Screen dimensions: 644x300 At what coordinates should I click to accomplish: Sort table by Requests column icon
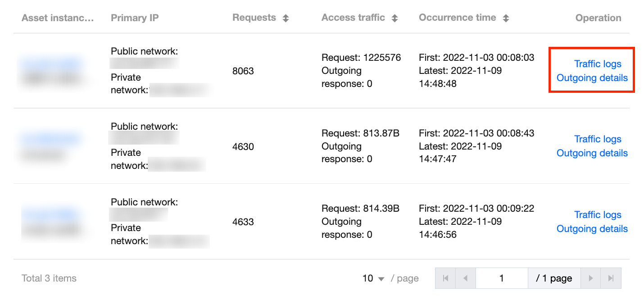[x=286, y=18]
